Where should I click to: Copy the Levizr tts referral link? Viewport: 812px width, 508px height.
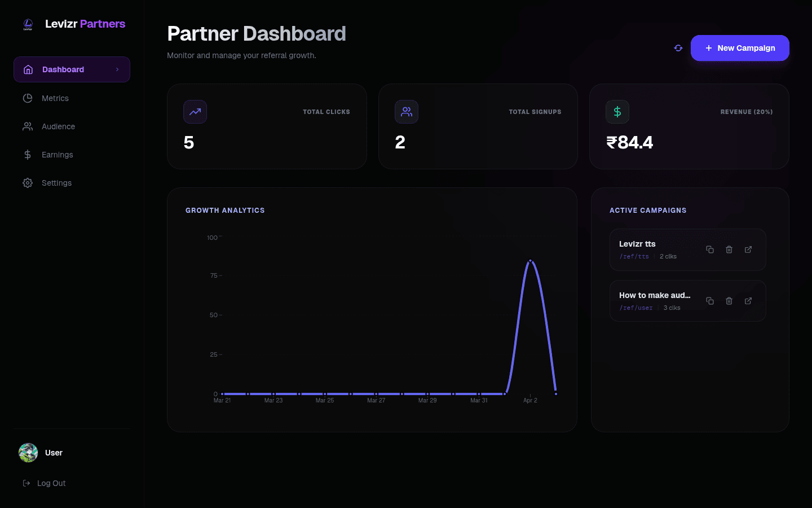[x=710, y=249]
